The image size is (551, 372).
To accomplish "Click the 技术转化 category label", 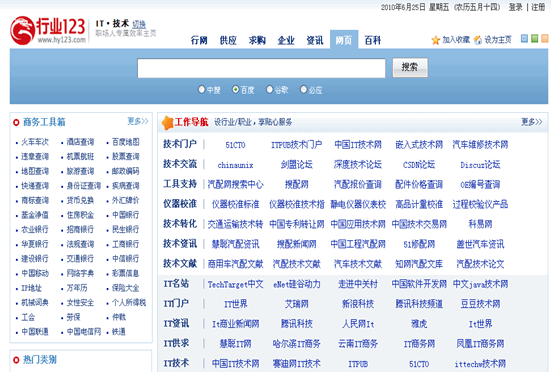I will point(180,224).
